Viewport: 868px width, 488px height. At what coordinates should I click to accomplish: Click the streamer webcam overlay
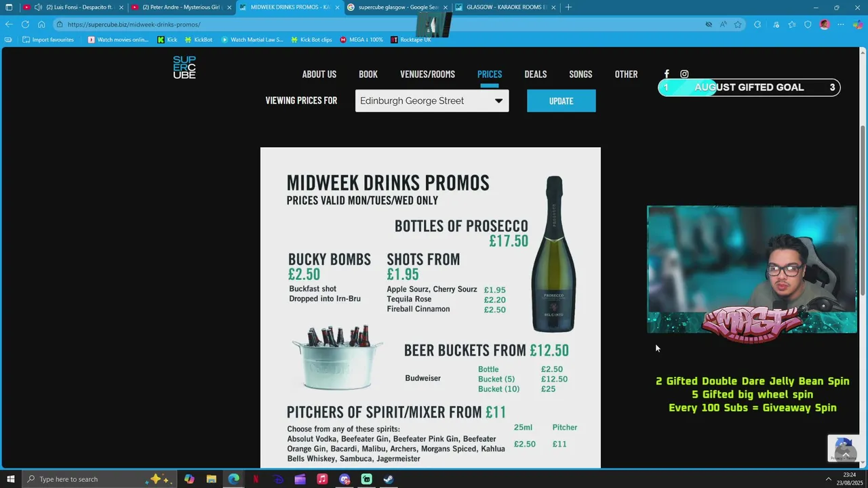point(752,270)
